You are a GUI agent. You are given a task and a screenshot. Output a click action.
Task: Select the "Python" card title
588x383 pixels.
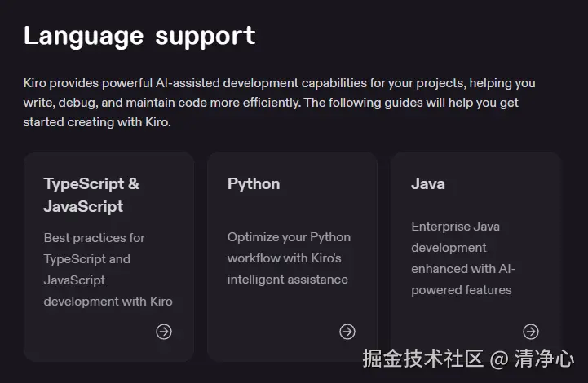[254, 183]
